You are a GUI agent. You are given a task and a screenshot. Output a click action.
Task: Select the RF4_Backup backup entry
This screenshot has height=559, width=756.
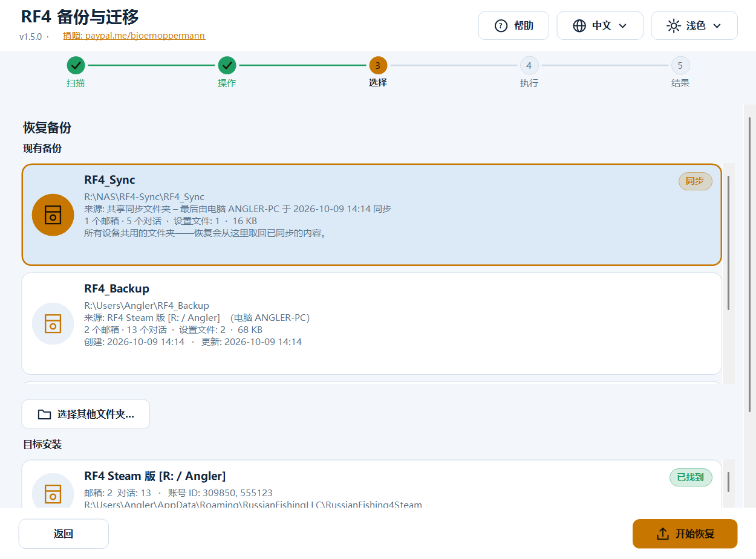coord(372,323)
